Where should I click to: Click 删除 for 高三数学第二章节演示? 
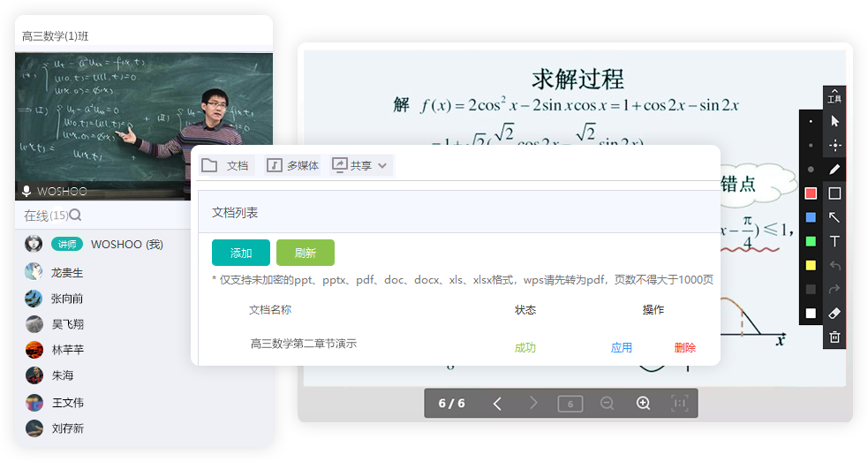tap(684, 347)
